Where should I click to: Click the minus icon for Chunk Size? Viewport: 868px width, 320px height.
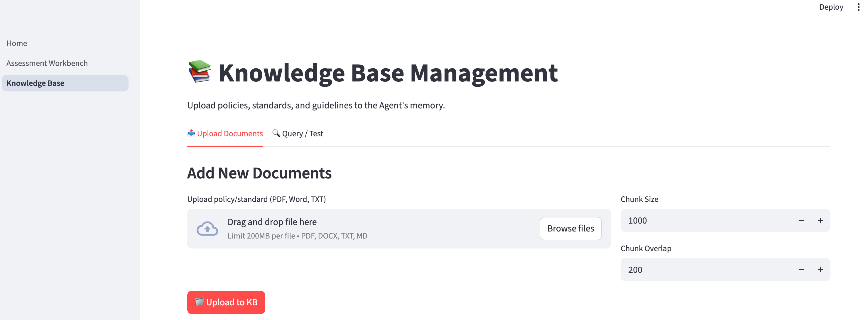[x=801, y=220]
